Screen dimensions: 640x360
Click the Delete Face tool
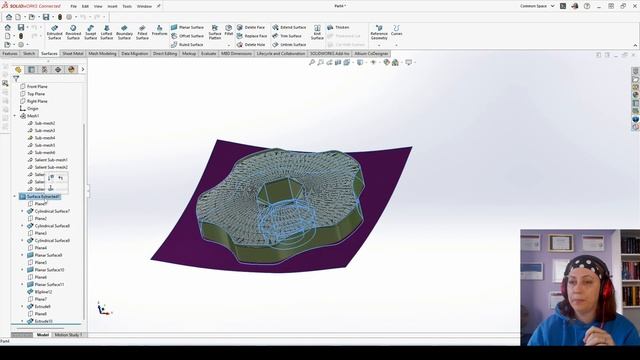(251, 27)
